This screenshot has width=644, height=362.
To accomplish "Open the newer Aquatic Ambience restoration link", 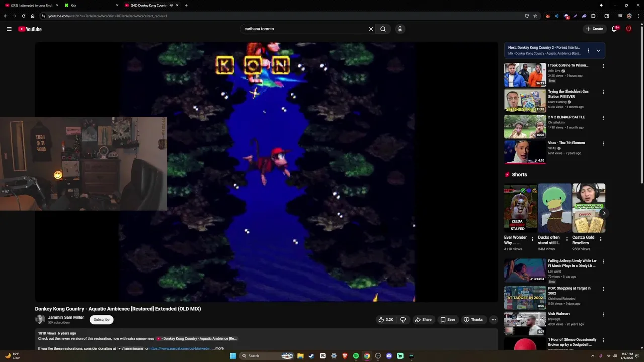I will pos(197,338).
